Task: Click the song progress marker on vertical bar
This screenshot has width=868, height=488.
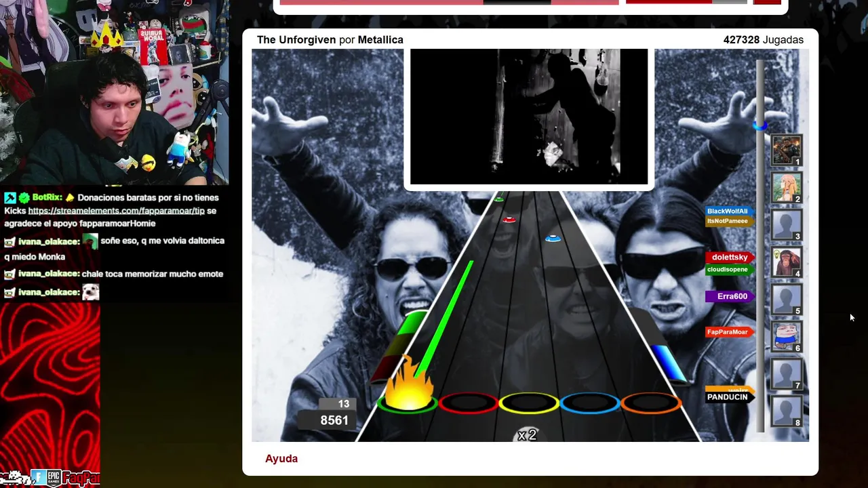Action: click(x=760, y=125)
